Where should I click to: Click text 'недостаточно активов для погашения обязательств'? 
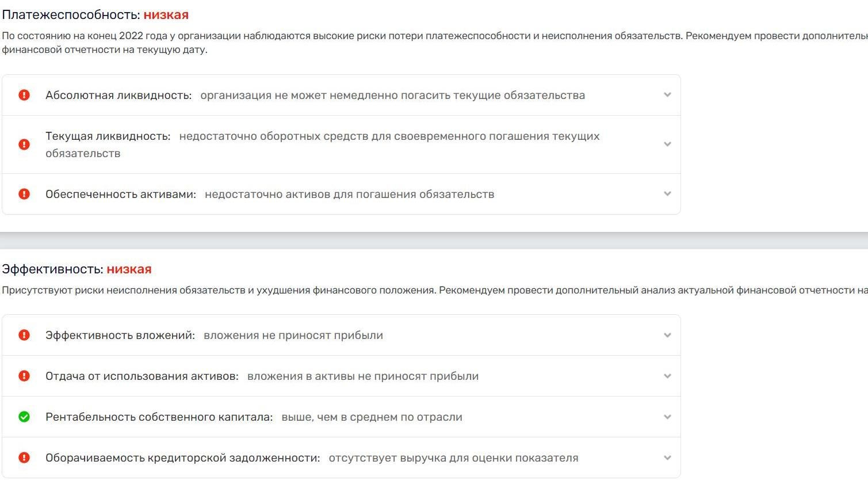(x=350, y=195)
